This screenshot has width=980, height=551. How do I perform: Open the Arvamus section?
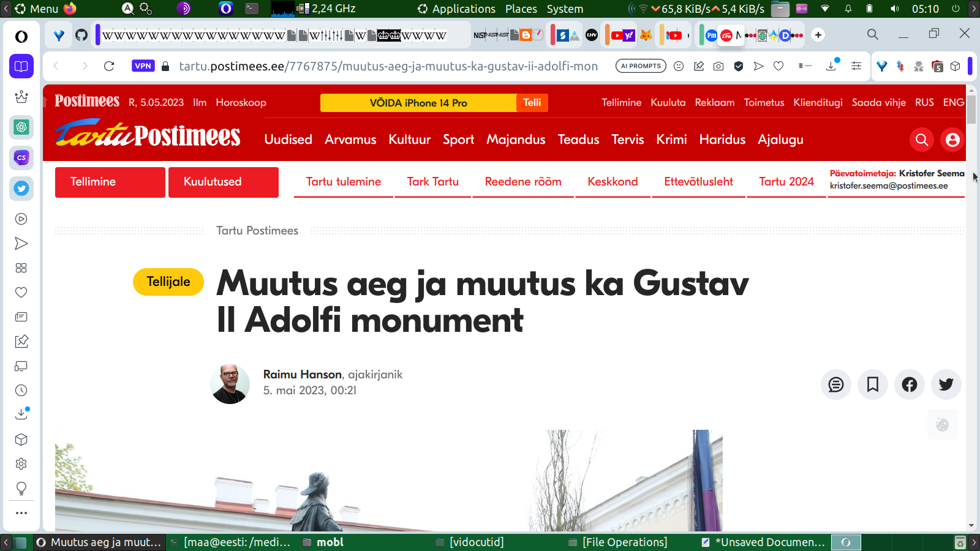(x=350, y=140)
